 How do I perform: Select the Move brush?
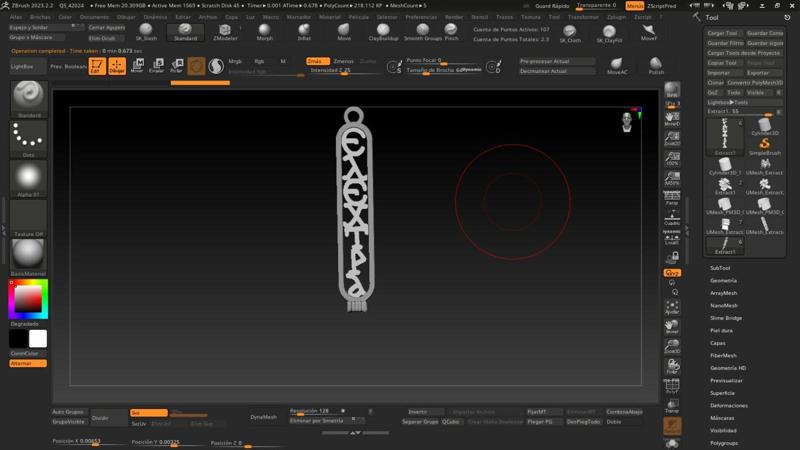[x=344, y=32]
